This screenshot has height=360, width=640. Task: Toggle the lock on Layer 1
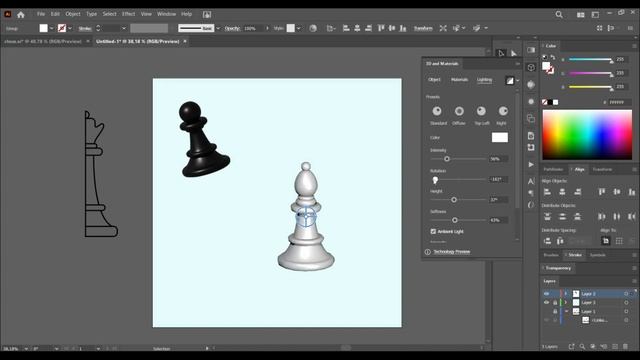pyautogui.click(x=555, y=311)
